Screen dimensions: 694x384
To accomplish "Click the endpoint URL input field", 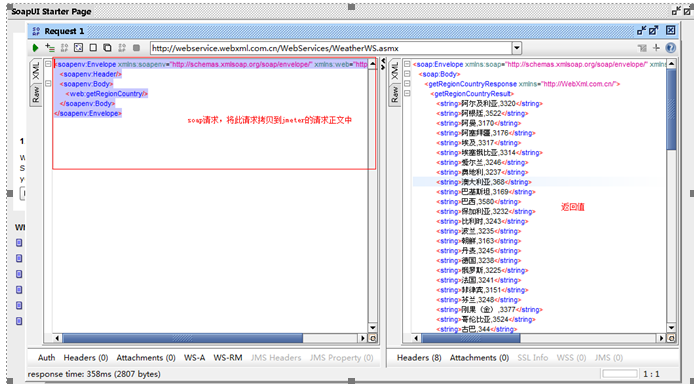I will [x=331, y=48].
